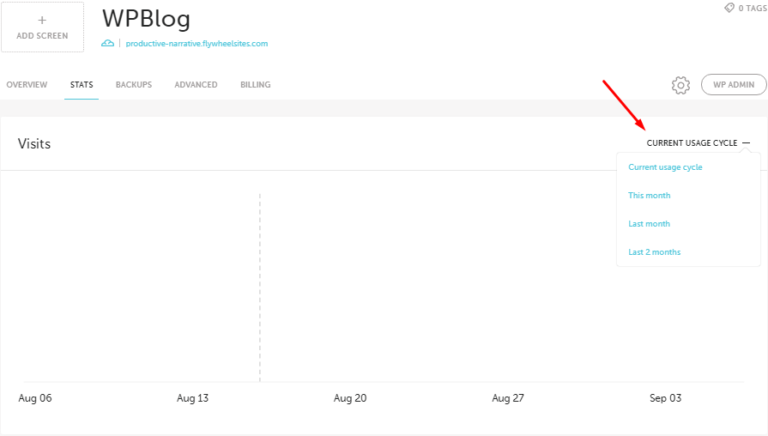768x436 pixels.
Task: Collapse the Current Usage Cycle dropdown
Action: pos(698,143)
